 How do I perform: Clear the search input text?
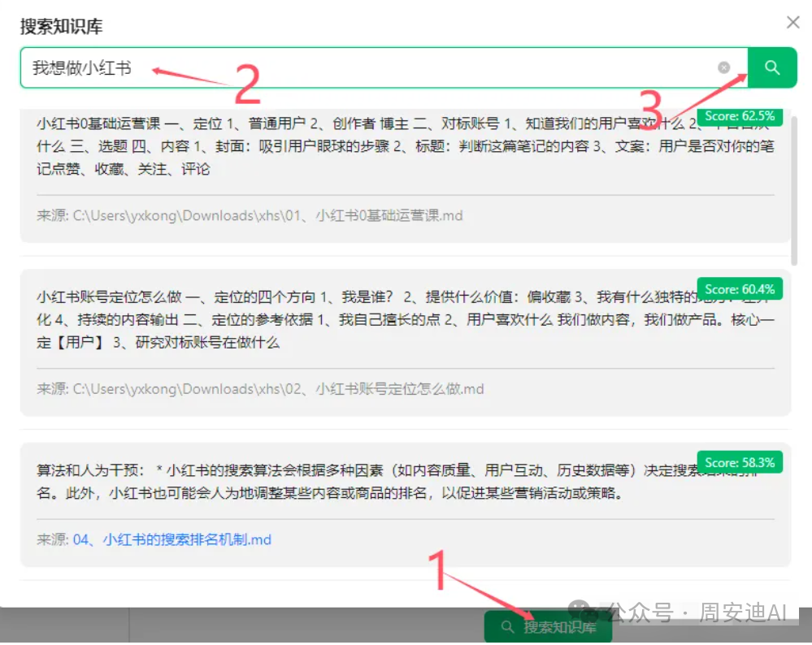point(724,67)
